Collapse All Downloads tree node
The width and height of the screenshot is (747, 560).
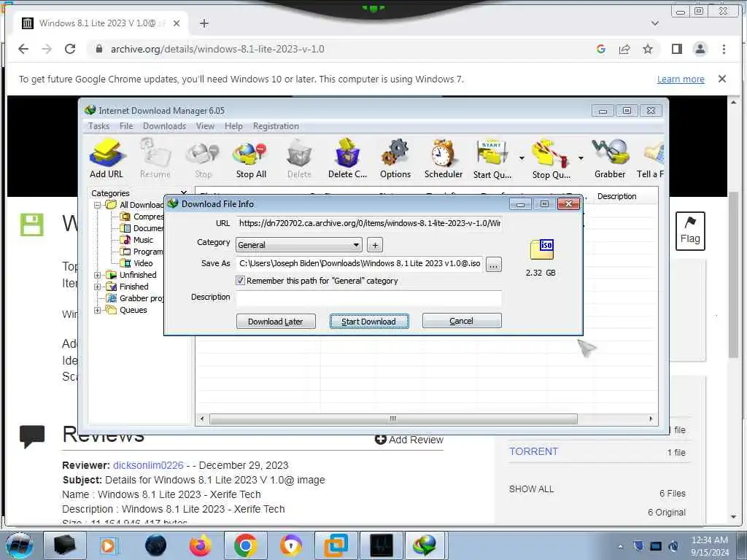tap(97, 205)
